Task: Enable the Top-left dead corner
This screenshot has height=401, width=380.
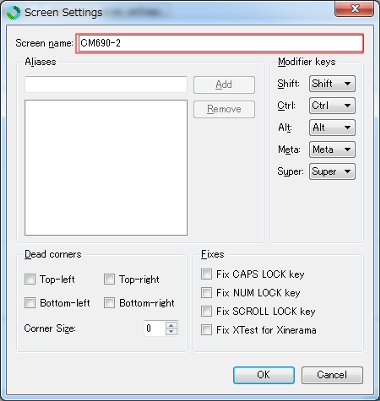Action: [x=30, y=279]
